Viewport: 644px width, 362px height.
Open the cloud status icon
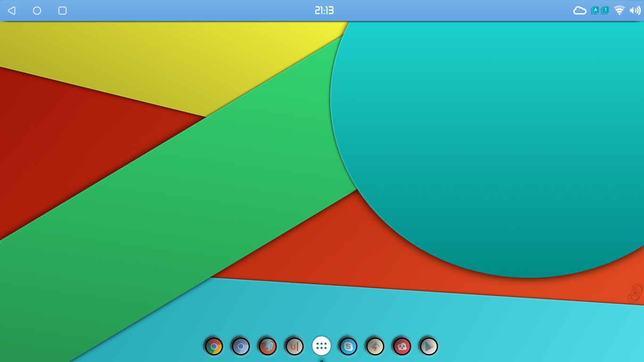point(579,10)
